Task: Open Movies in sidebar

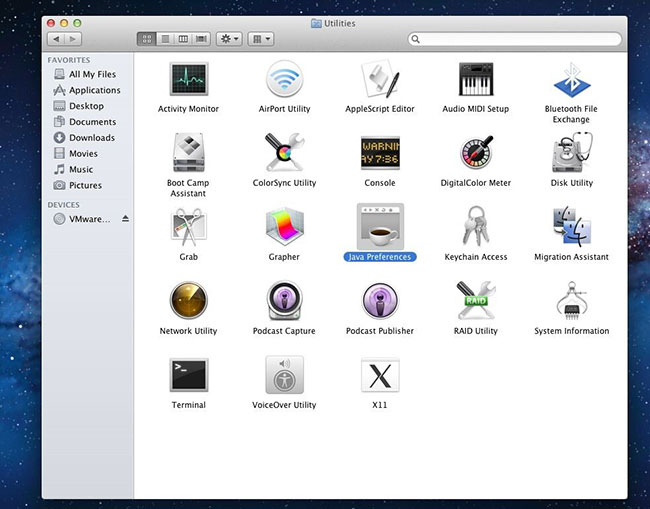Action: (x=88, y=153)
